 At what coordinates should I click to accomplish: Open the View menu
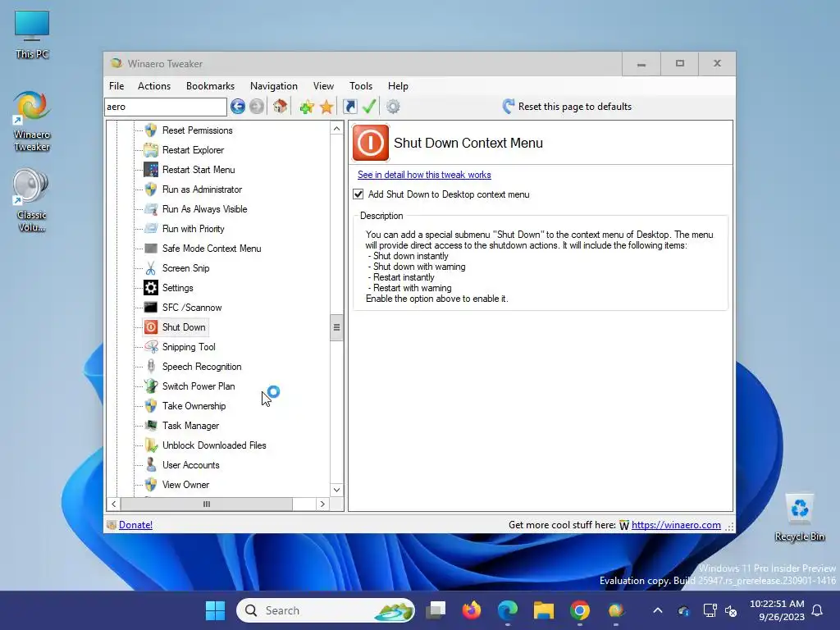click(323, 85)
